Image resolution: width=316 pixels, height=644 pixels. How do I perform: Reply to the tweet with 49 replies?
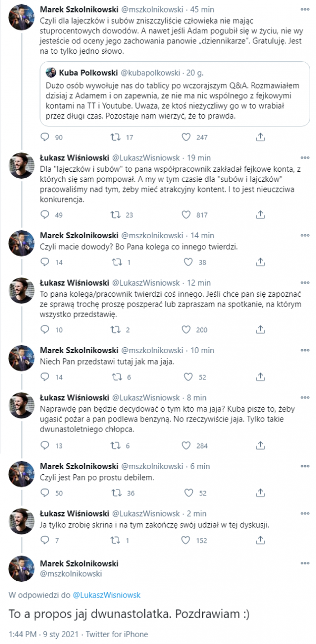tap(44, 214)
